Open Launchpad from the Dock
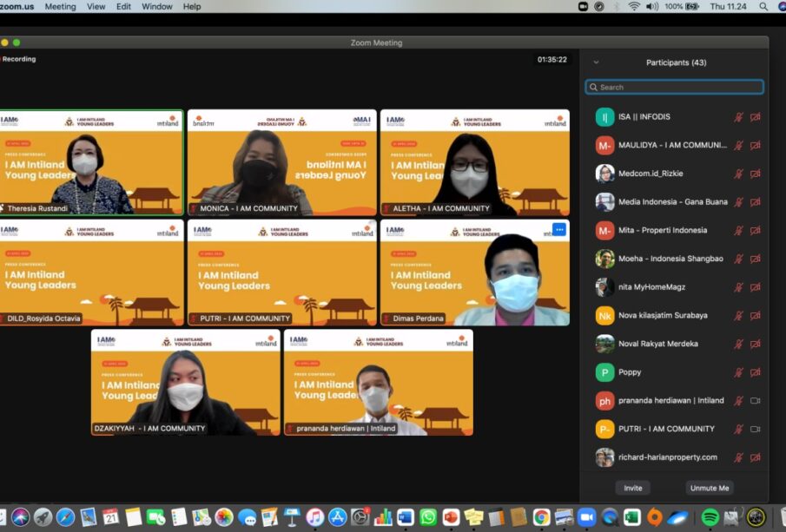Image resolution: width=786 pixels, height=532 pixels. (x=43, y=517)
